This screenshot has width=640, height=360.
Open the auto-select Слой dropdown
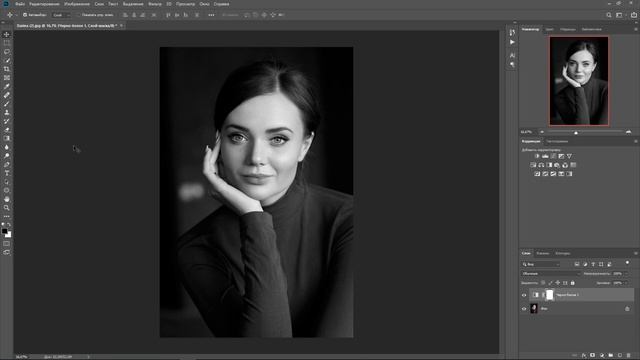point(62,15)
